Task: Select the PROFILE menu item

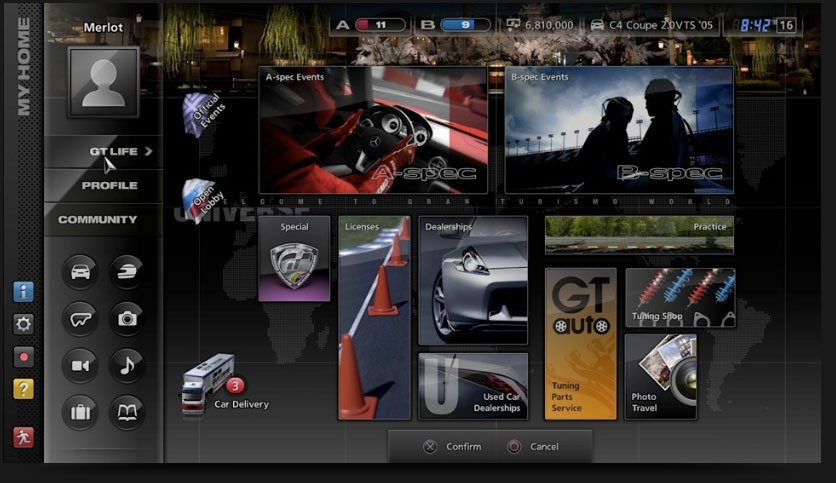Action: pyautogui.click(x=109, y=186)
